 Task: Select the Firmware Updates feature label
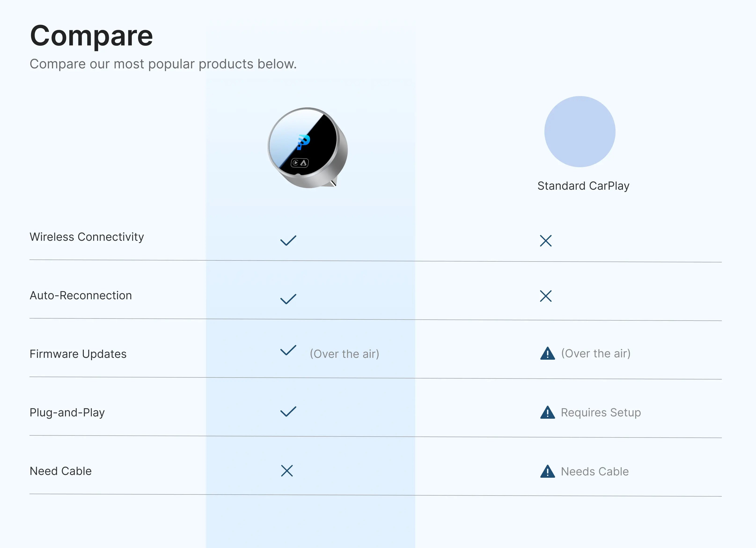pos(78,354)
